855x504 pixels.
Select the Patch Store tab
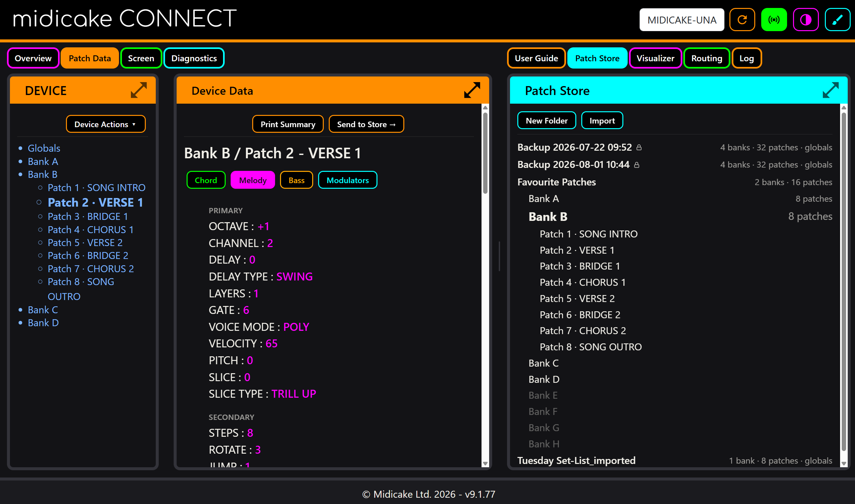coord(597,58)
